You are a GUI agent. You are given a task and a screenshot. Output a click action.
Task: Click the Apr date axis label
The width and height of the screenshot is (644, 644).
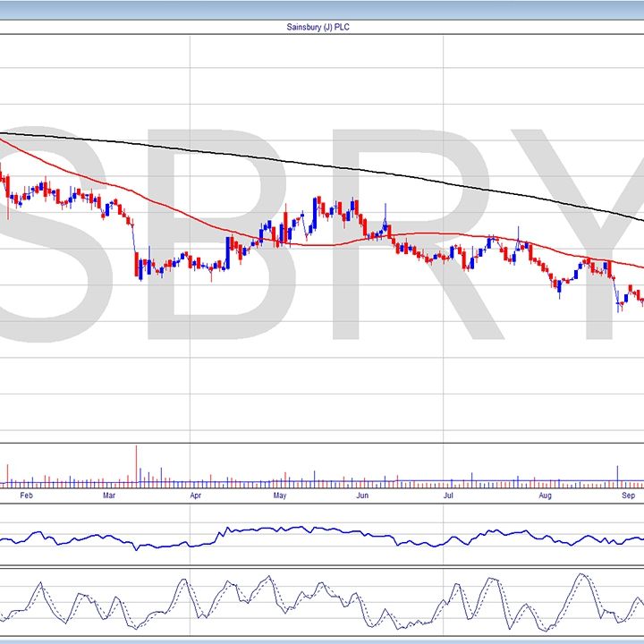(x=194, y=495)
